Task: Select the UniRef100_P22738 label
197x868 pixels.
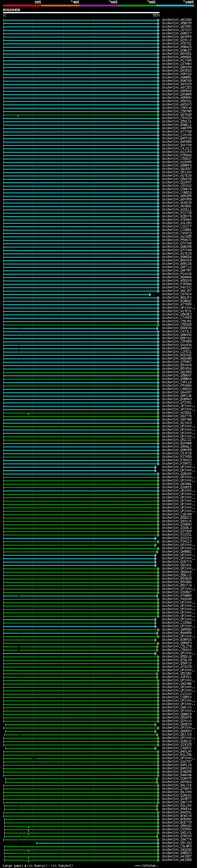Action: click(177, 213)
